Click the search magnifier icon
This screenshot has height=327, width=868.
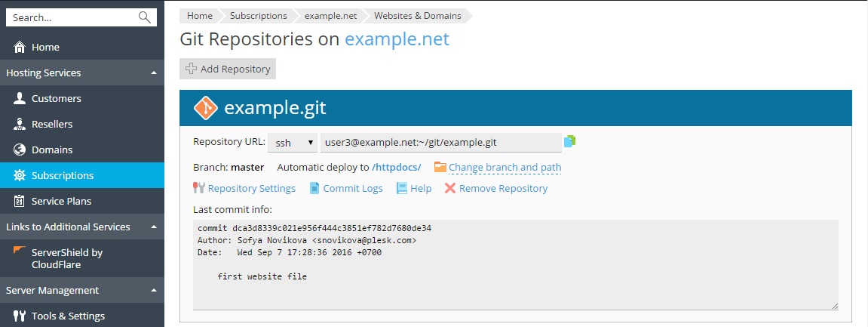point(145,17)
